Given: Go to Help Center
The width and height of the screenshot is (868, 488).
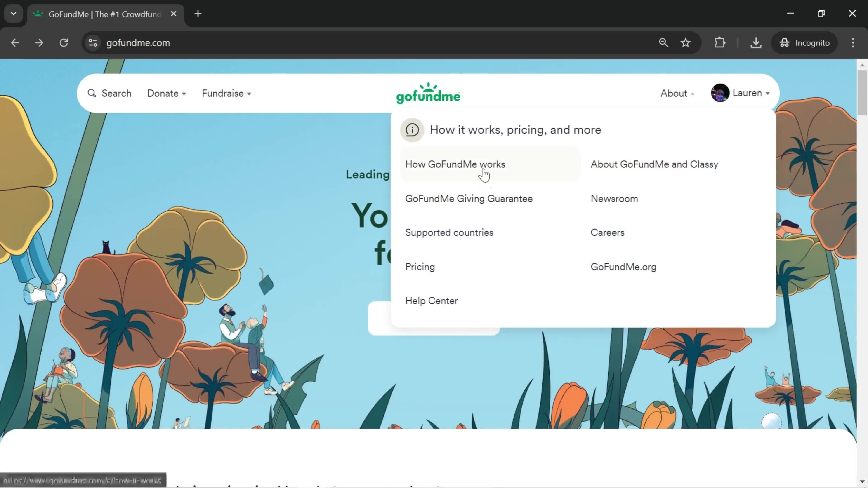Looking at the screenshot, I should point(431,301).
